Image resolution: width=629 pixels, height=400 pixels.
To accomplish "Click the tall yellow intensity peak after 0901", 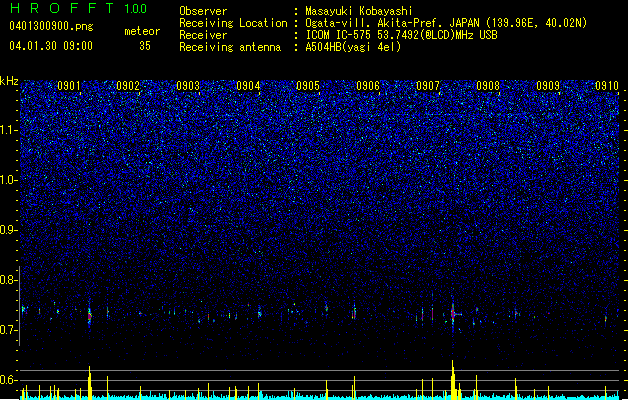I will pos(89,383).
